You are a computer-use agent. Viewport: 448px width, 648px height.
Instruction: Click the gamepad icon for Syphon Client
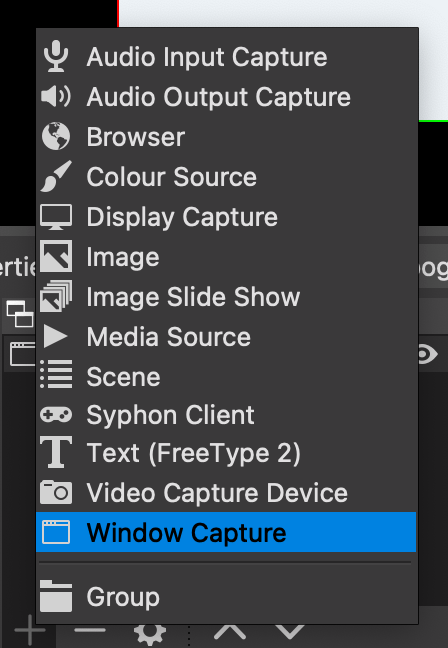56,415
